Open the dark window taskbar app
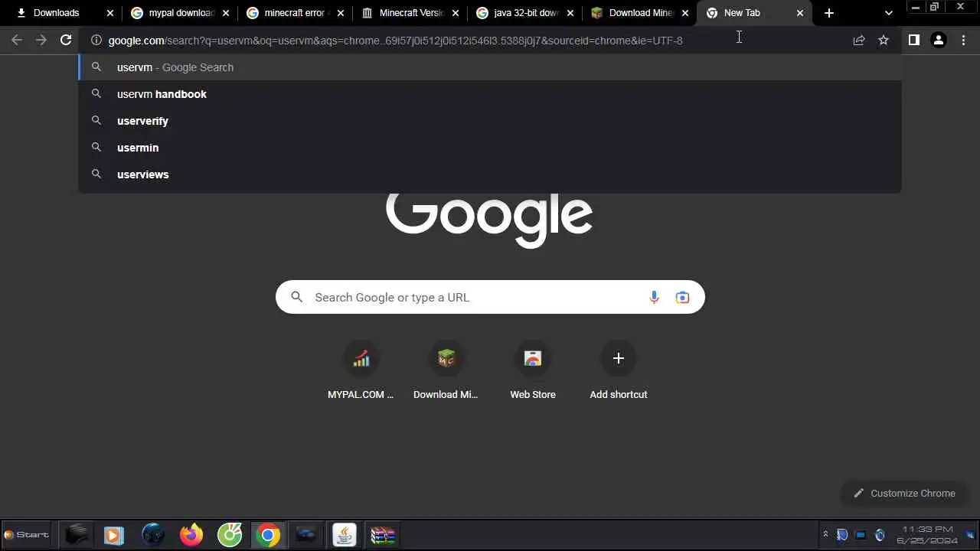The width and height of the screenshot is (980, 551). tap(306, 534)
